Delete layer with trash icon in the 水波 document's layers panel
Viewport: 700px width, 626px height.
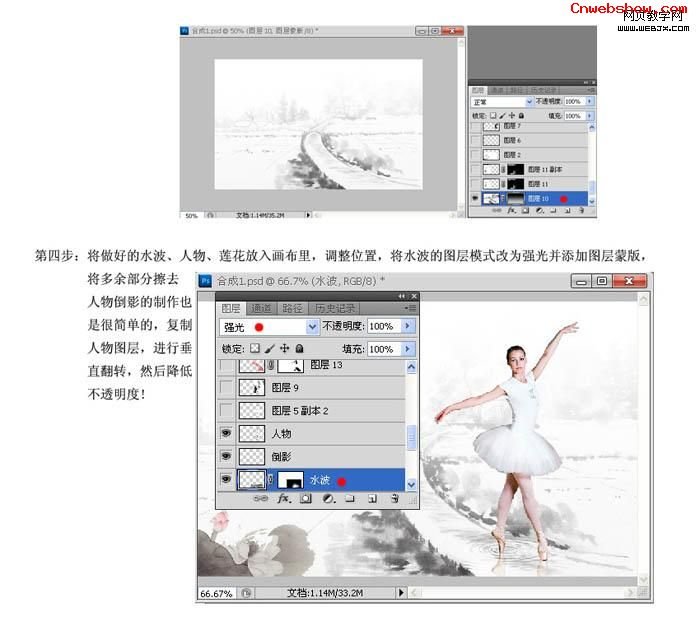tap(395, 498)
